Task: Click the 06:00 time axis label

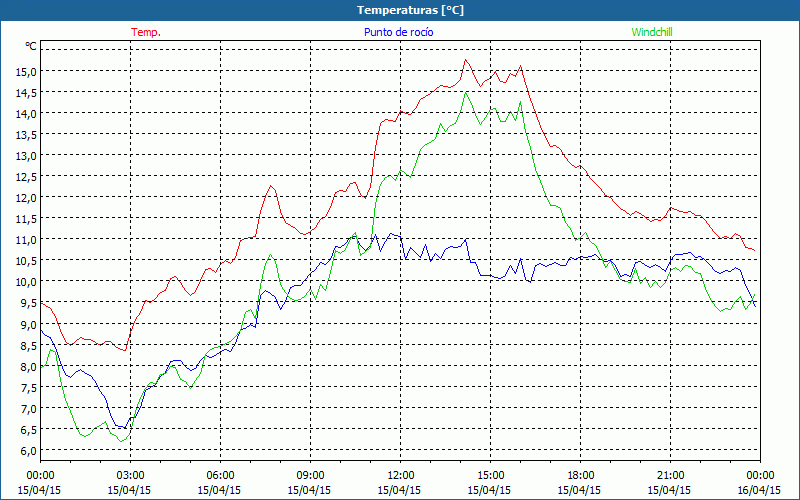Action: (x=220, y=475)
